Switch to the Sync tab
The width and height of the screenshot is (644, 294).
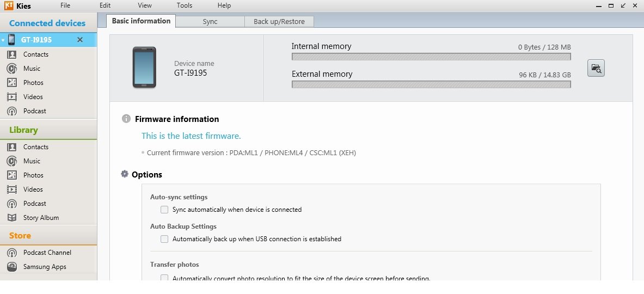[210, 22]
